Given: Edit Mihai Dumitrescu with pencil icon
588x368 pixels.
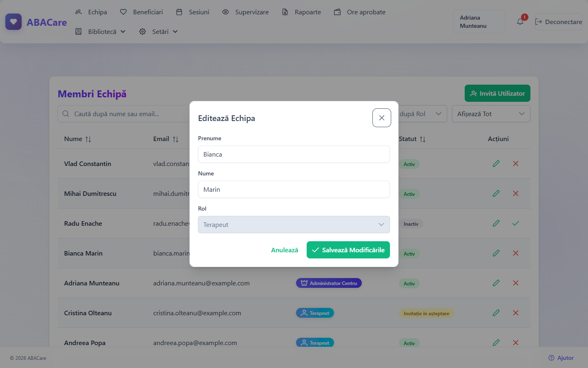Looking at the screenshot, I should pos(496,193).
